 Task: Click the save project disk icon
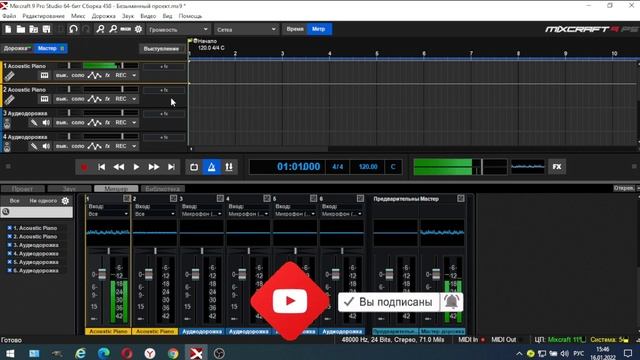tap(47, 29)
